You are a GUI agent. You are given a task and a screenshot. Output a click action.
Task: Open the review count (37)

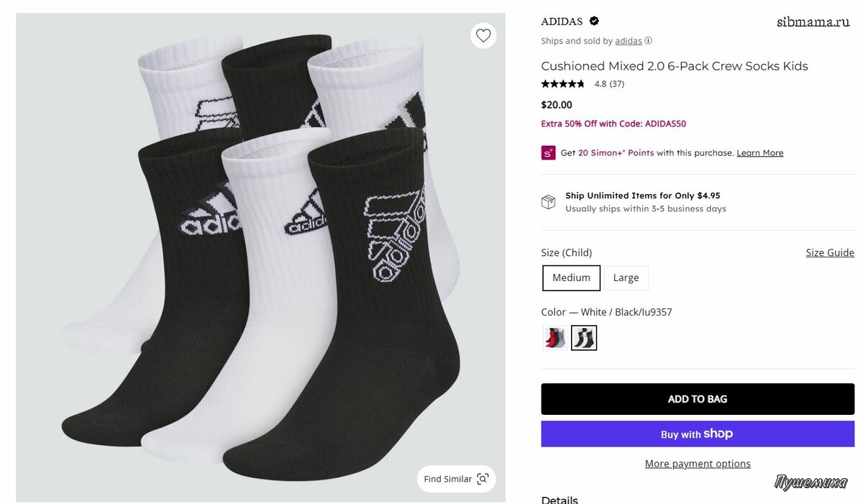pyautogui.click(x=616, y=84)
